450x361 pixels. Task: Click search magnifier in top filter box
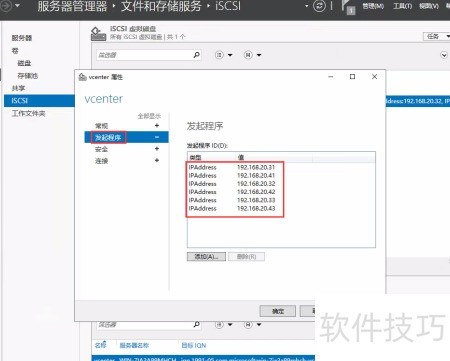(197, 55)
